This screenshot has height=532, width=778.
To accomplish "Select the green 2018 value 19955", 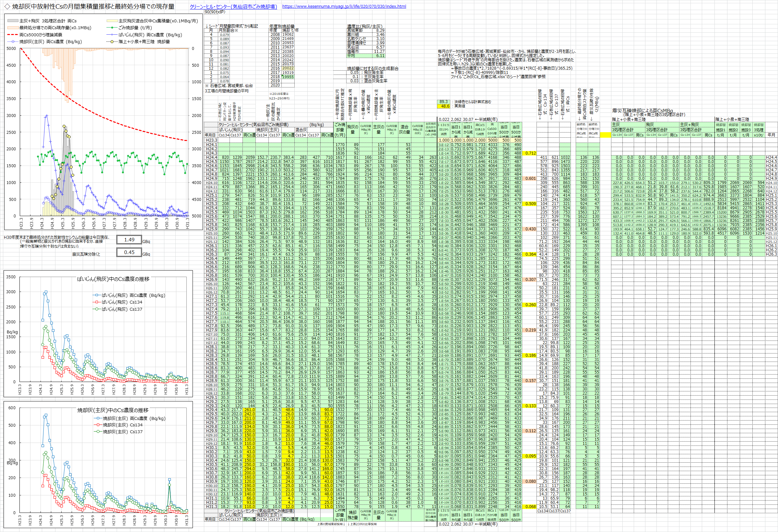I will point(288,76).
